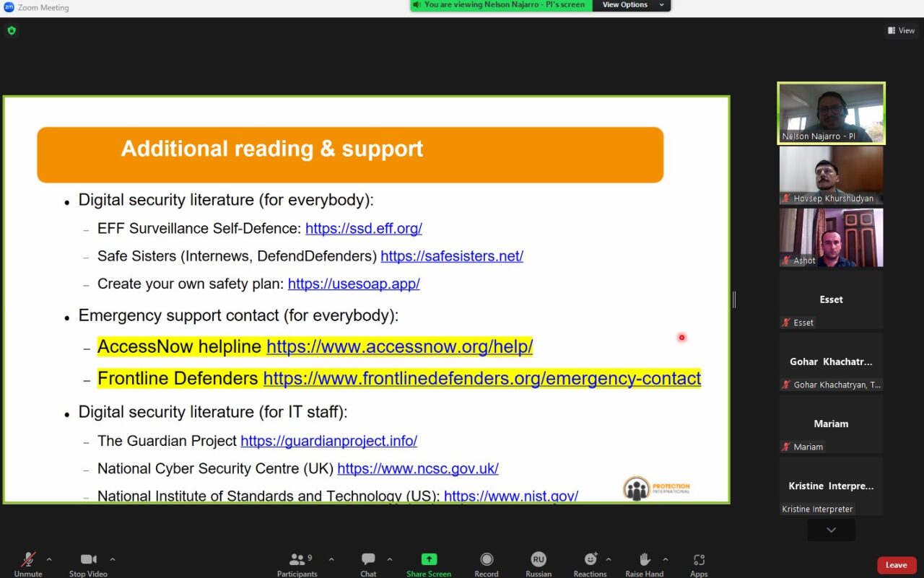Open Reactions emoji icon
Screen dimensions: 924x578
[x=590, y=560]
